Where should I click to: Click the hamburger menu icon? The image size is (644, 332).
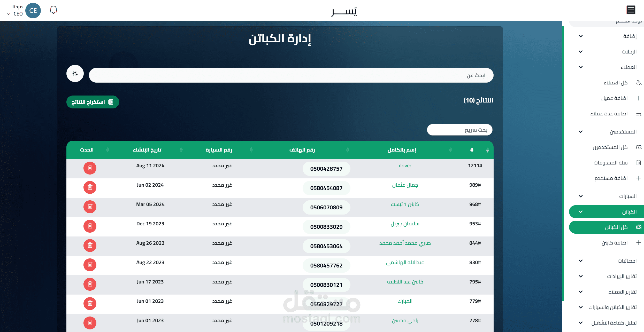631,10
